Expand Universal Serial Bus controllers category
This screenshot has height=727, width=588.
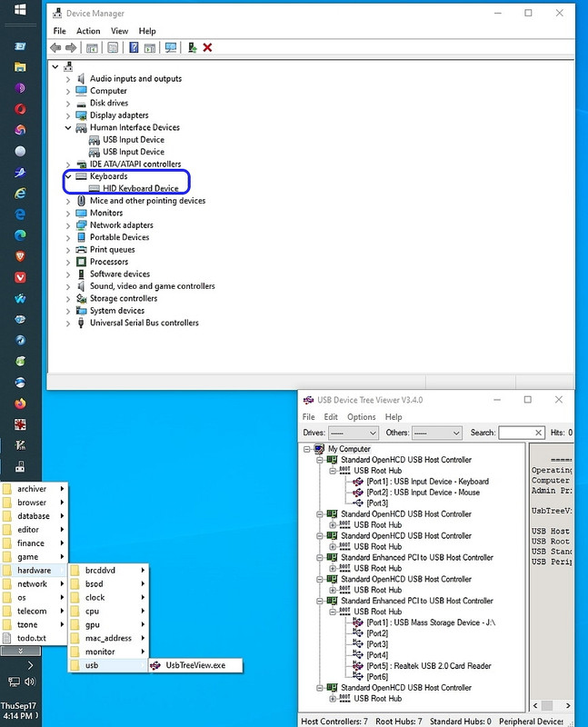coord(68,324)
